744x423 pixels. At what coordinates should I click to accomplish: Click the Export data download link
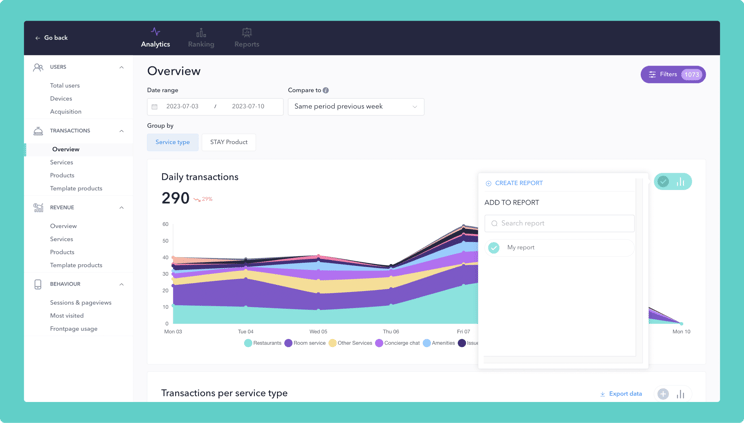[621, 394]
